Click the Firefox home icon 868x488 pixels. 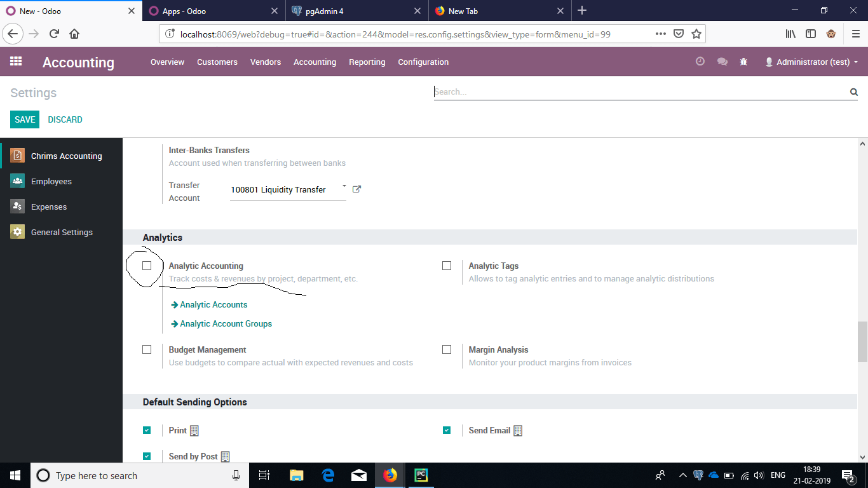click(74, 34)
